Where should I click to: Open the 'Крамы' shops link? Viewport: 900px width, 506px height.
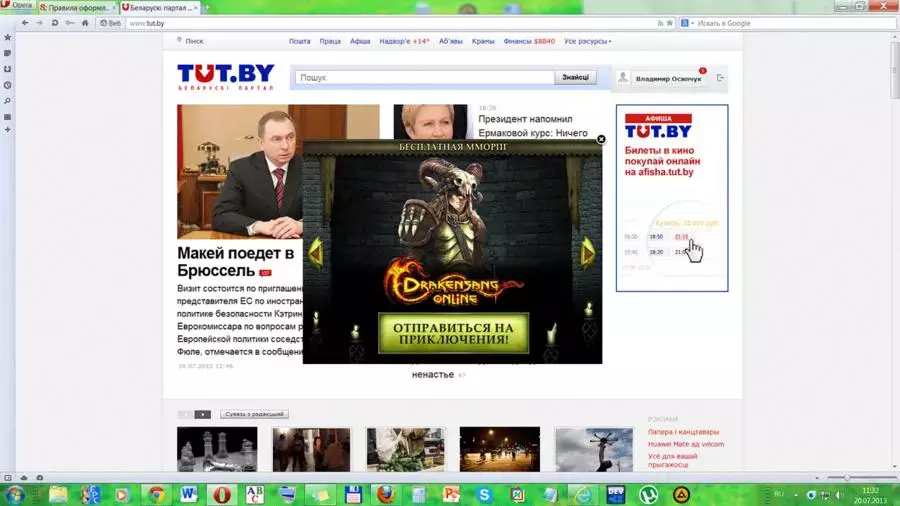click(483, 41)
